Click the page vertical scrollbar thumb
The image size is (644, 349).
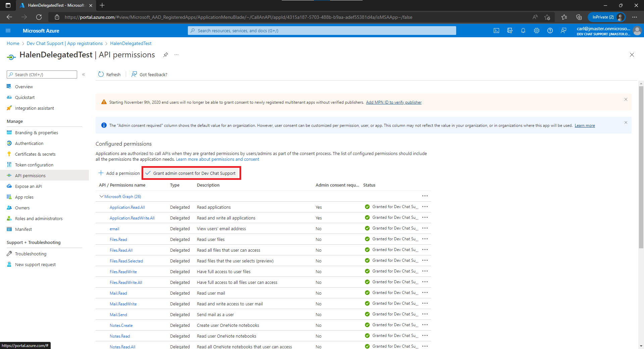(x=641, y=167)
